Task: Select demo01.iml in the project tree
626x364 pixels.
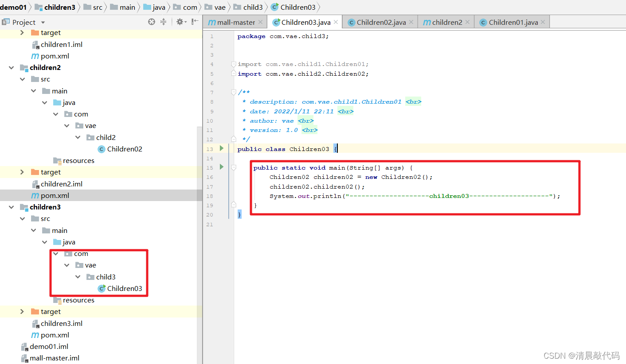Action: (44, 346)
